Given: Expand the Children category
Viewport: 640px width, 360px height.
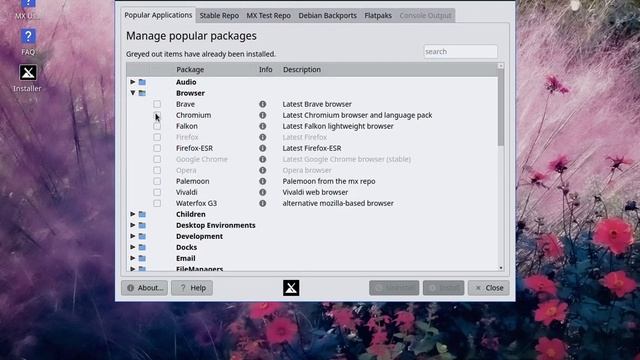Looking at the screenshot, I should [133, 214].
